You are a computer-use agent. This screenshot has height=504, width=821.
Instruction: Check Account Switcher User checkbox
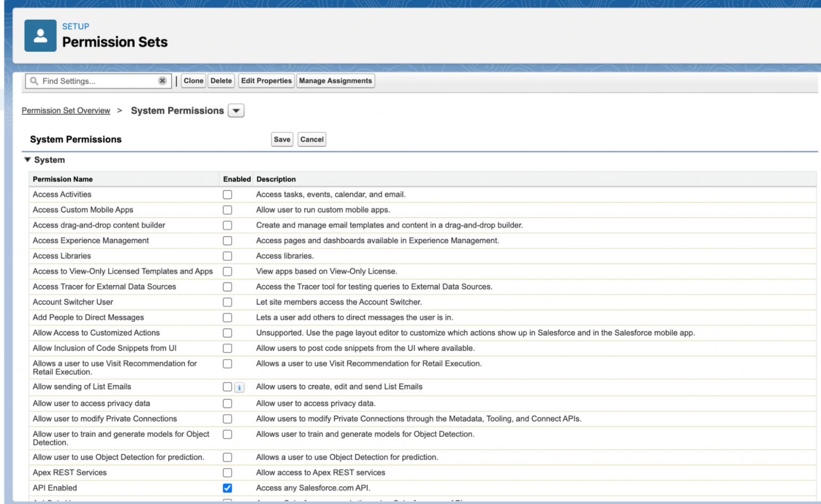[227, 303]
